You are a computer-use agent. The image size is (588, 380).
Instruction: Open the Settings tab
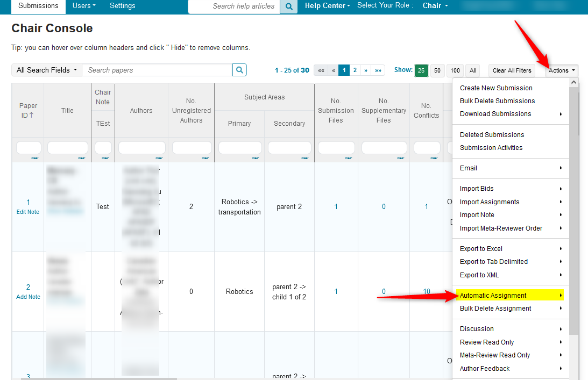pos(122,6)
